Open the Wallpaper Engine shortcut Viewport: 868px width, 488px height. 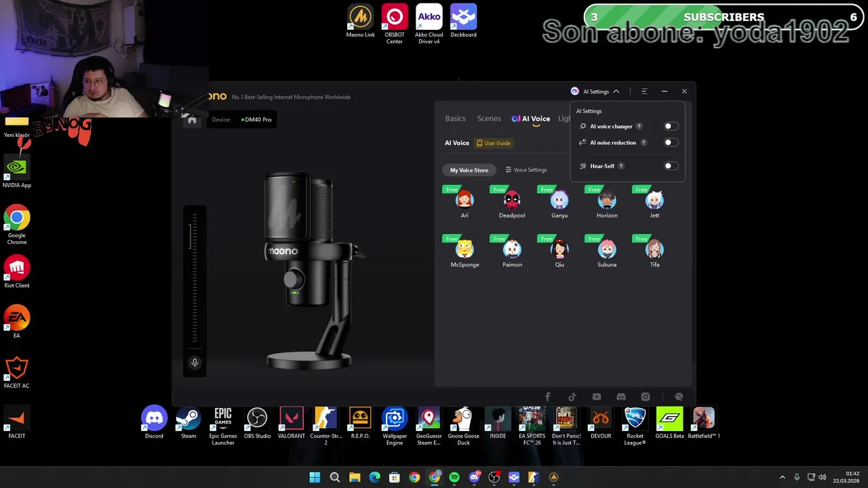click(x=395, y=426)
